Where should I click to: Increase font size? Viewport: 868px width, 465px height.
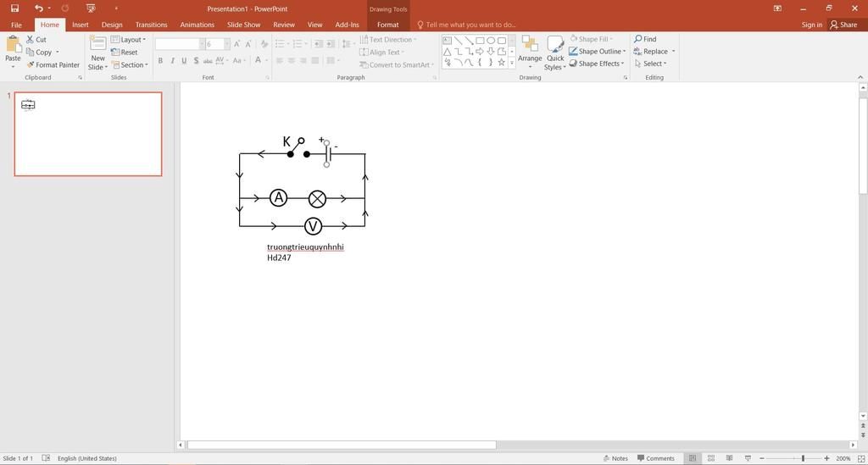coord(237,44)
